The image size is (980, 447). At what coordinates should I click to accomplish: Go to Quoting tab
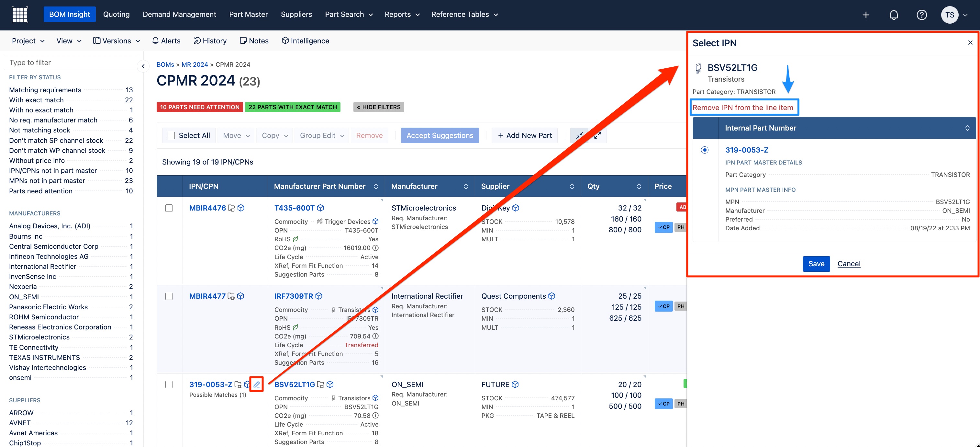click(117, 15)
